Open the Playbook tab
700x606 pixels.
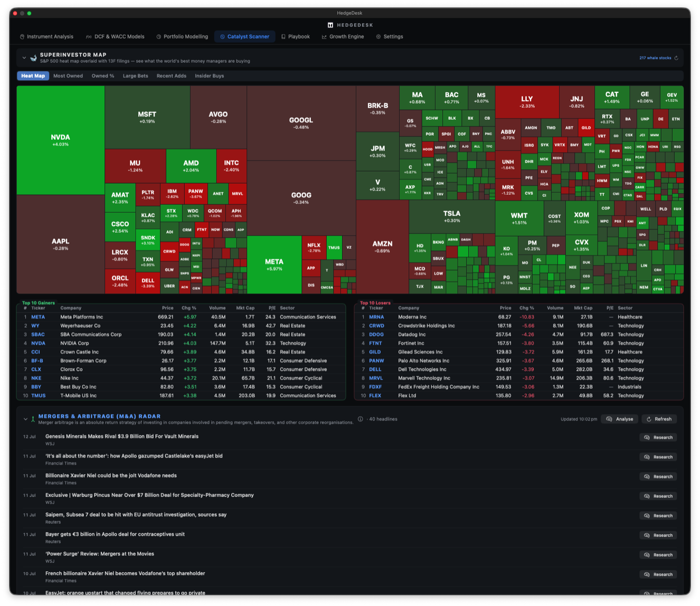295,37
